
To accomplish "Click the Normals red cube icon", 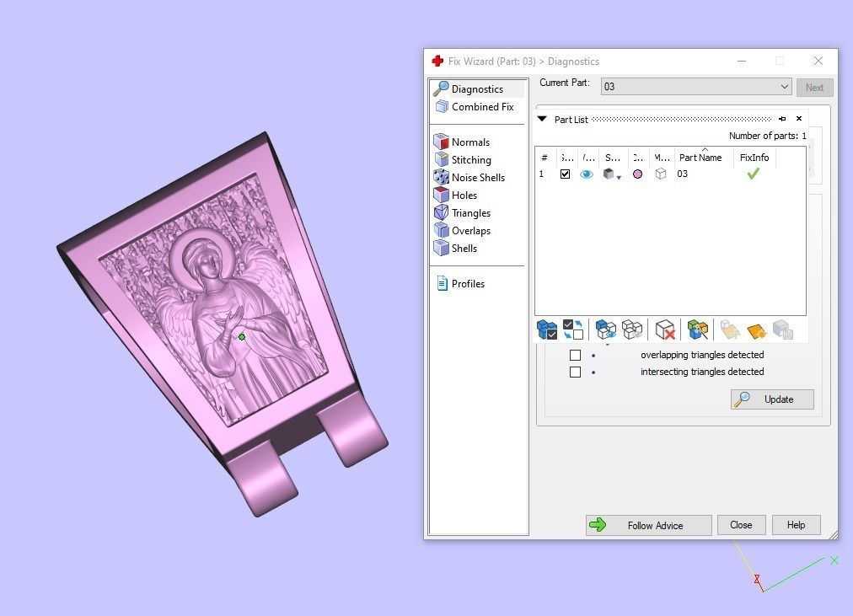I will pos(441,142).
